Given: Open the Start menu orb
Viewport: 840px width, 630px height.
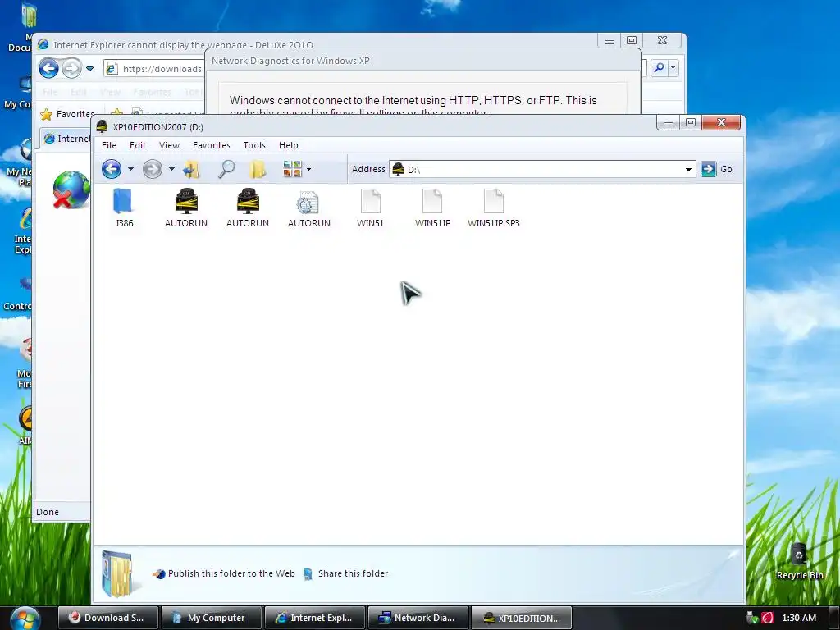Looking at the screenshot, I should click(x=25, y=619).
